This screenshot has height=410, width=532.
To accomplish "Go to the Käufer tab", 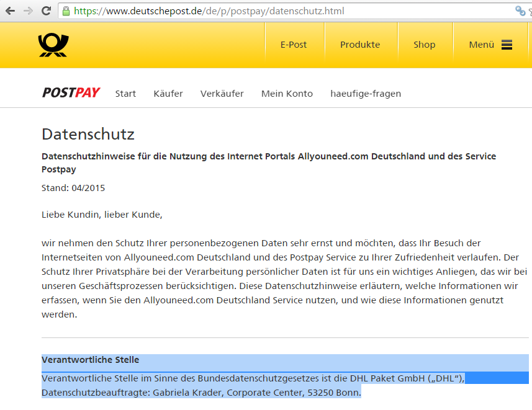I will (168, 94).
